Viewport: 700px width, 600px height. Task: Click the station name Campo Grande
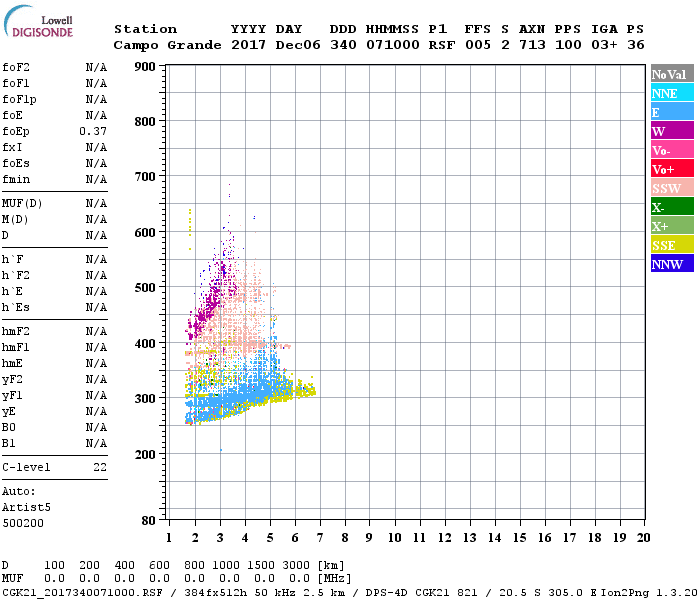click(167, 46)
